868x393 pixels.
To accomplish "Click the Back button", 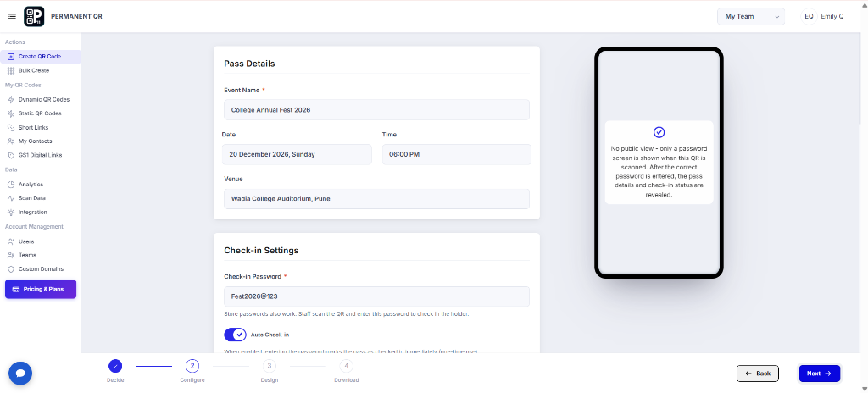I will pos(758,374).
